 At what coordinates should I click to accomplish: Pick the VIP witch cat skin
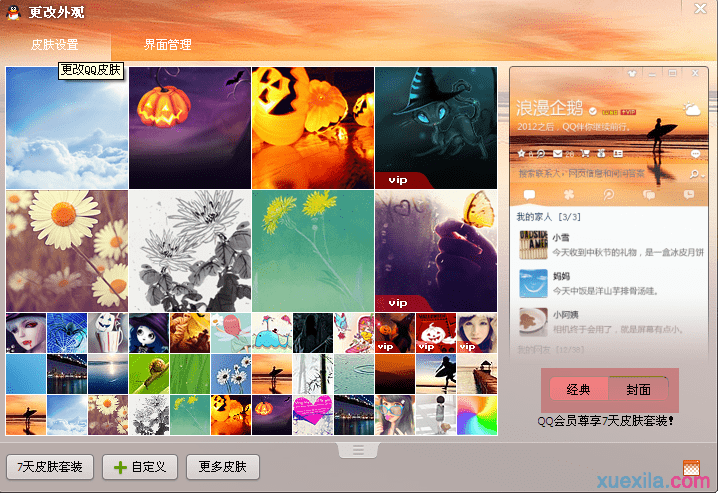point(436,127)
